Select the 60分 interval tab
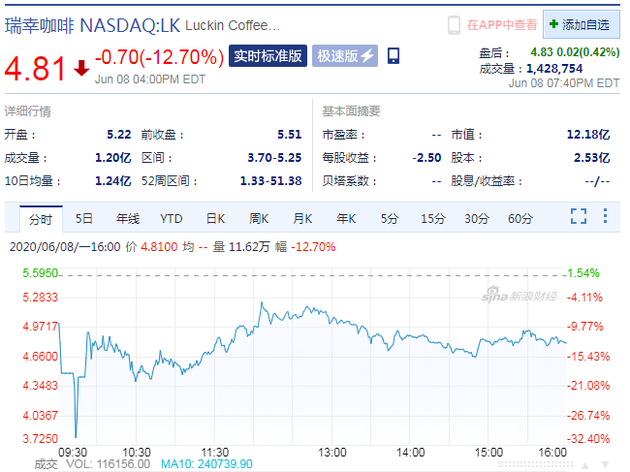 point(520,219)
